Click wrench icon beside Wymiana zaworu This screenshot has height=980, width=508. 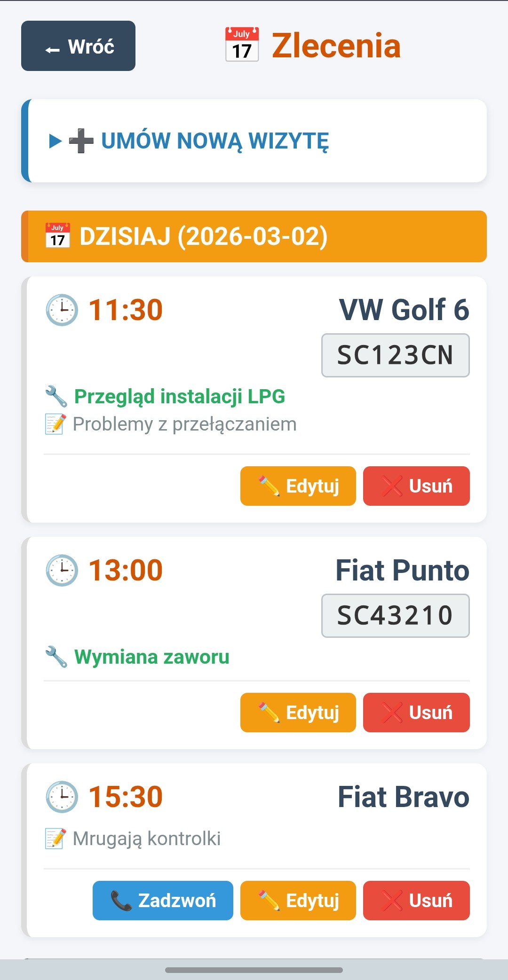(56, 657)
